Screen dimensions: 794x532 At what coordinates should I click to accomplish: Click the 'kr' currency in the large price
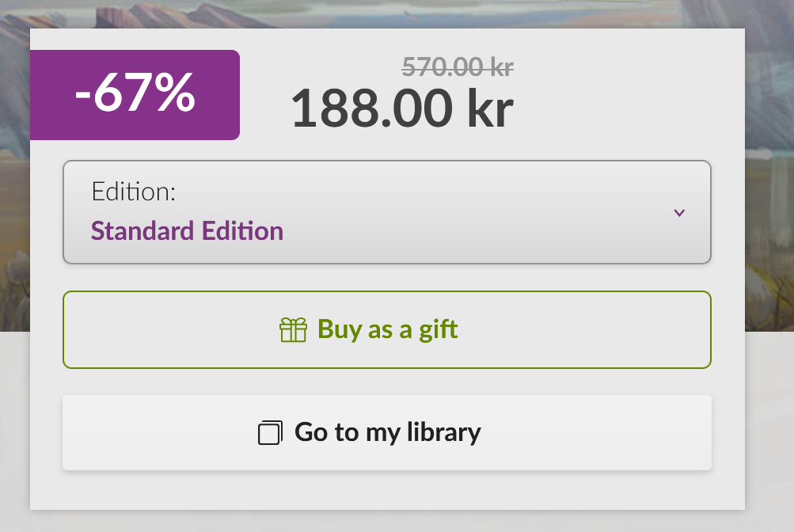tap(490, 108)
